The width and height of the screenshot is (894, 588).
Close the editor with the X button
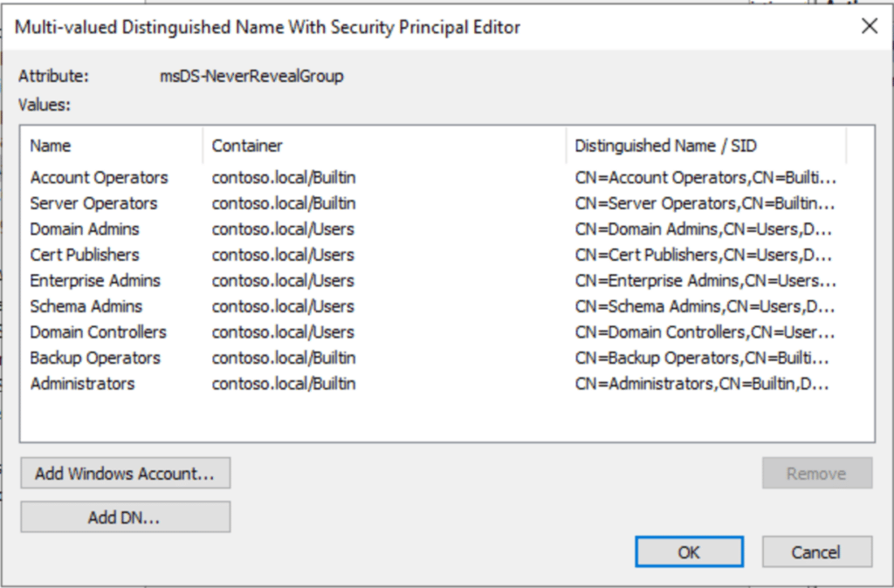869,26
